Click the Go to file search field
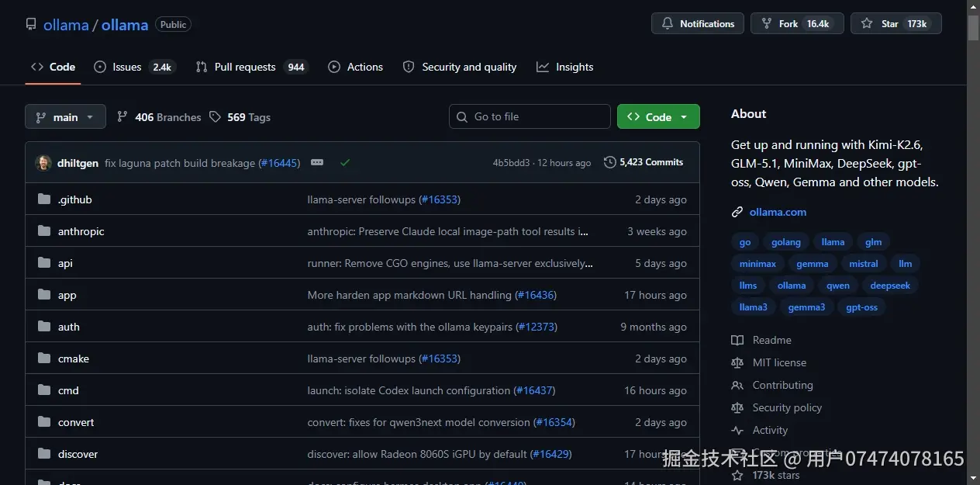 (x=530, y=116)
